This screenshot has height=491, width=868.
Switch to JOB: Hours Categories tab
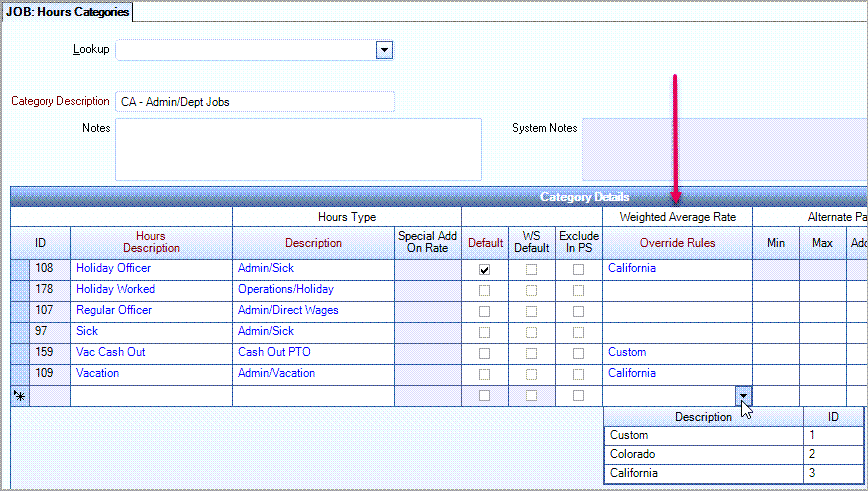click(68, 12)
